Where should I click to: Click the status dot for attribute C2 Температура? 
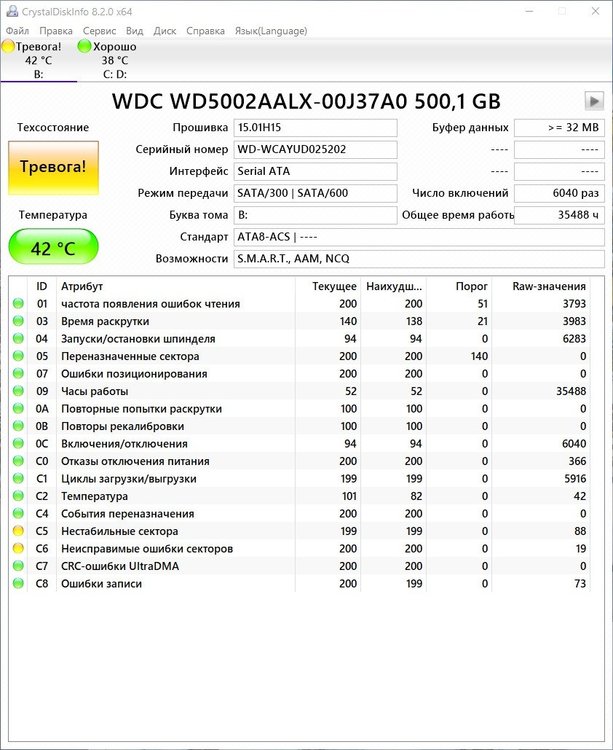(x=18, y=496)
